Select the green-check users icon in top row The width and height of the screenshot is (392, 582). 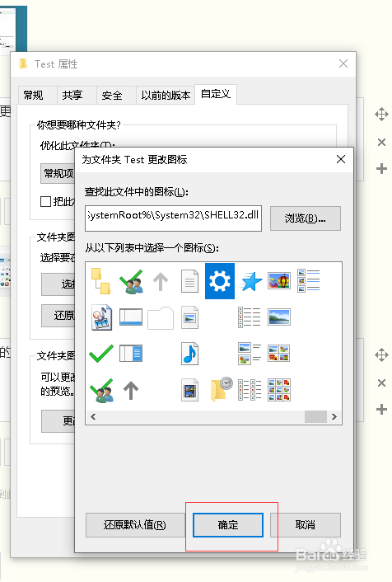[x=131, y=282]
